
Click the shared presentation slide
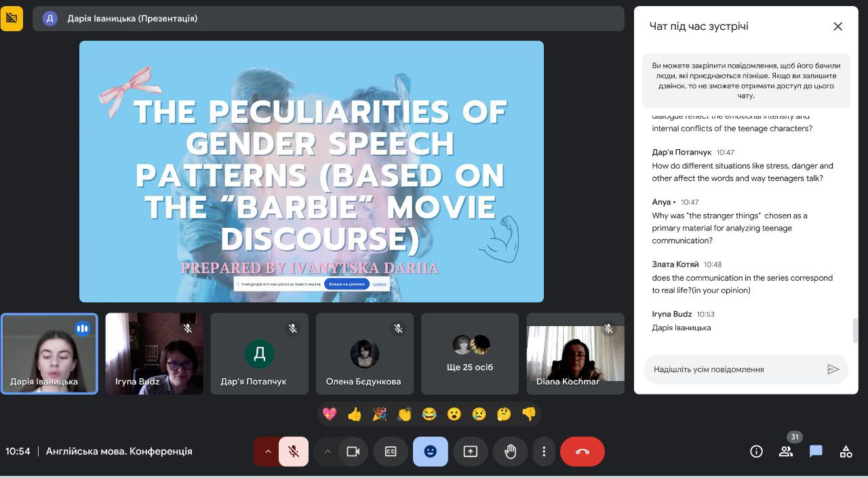(311, 172)
